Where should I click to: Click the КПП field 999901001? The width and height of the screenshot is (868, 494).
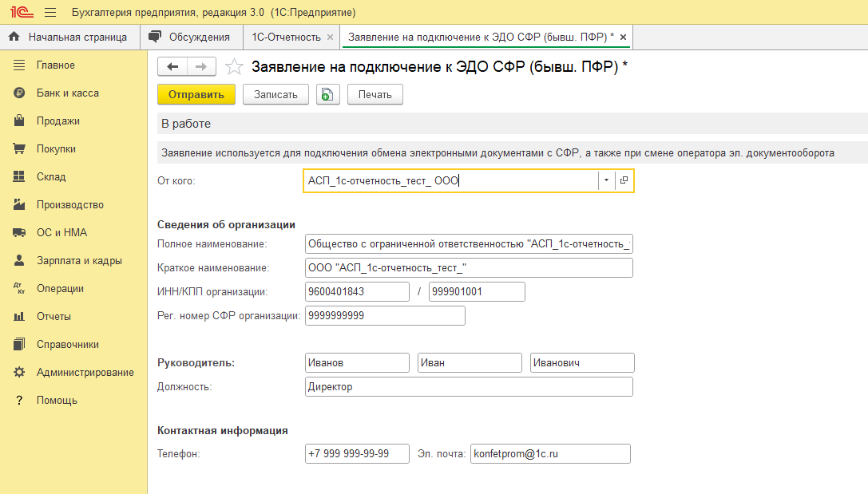pyautogui.click(x=477, y=291)
